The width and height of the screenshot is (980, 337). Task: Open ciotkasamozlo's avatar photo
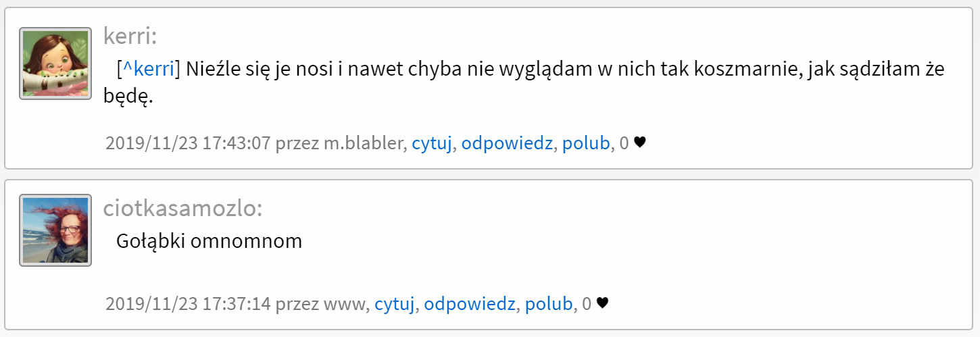click(x=55, y=230)
